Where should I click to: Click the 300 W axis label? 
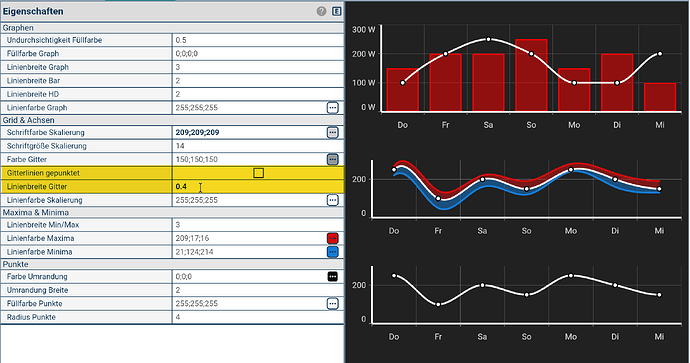tap(363, 30)
